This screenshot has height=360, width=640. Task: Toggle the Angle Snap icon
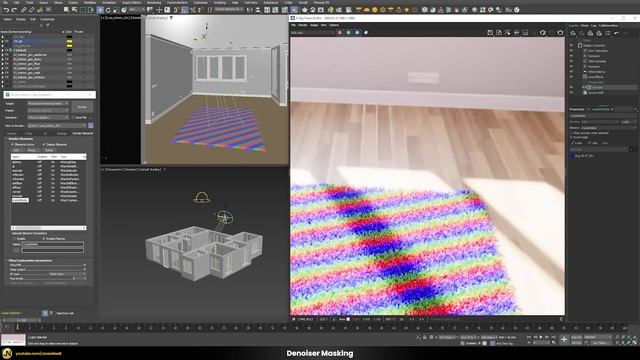pos(184,10)
